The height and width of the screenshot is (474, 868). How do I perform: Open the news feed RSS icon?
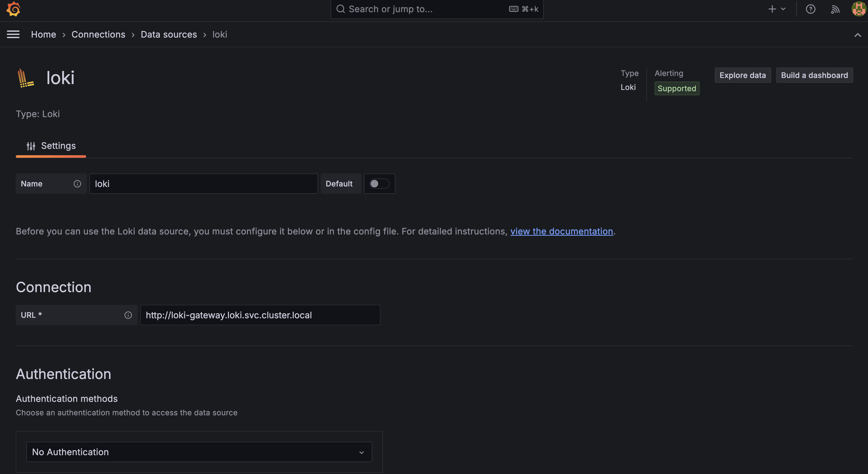coord(835,9)
